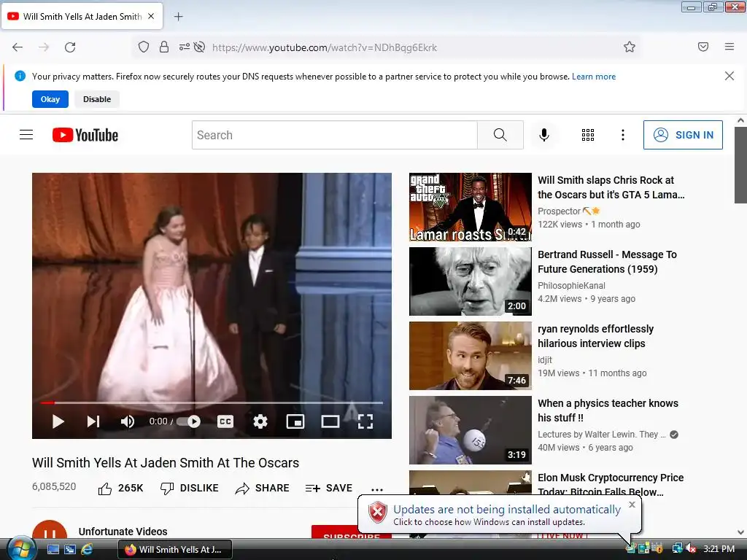Open the Unfortunate Videos channel

tap(123, 532)
